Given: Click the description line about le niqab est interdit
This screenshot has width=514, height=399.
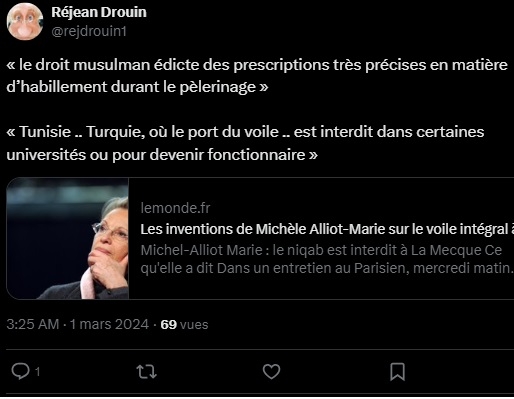Looking at the screenshot, I should (x=321, y=250).
